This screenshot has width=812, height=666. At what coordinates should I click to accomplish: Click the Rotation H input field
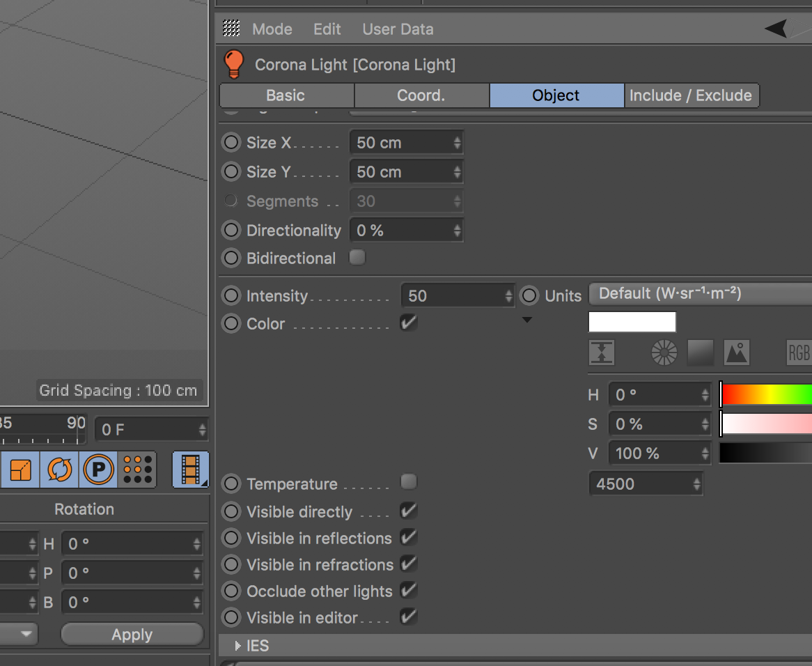coord(132,543)
